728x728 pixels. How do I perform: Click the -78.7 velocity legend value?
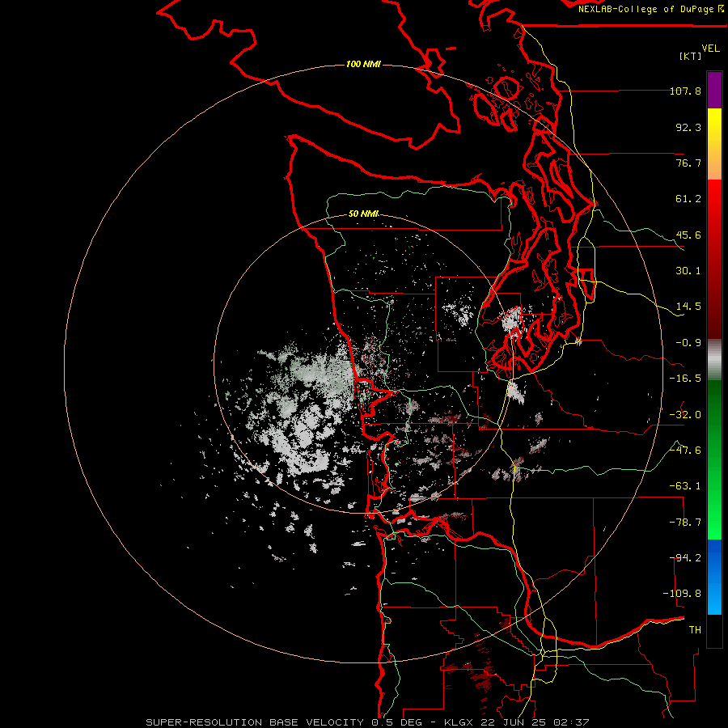click(685, 523)
